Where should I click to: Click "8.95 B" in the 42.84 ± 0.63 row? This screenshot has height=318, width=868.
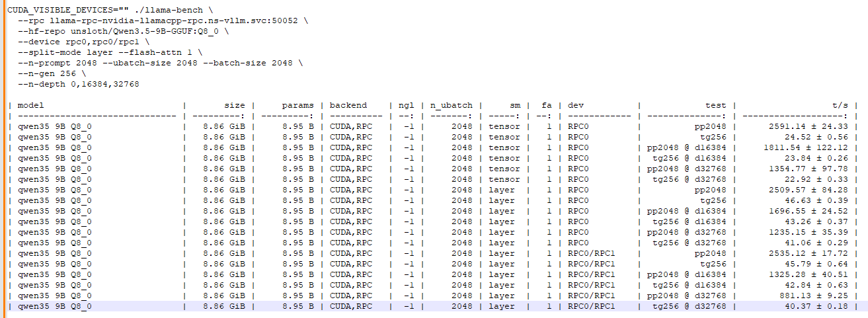coord(297,285)
